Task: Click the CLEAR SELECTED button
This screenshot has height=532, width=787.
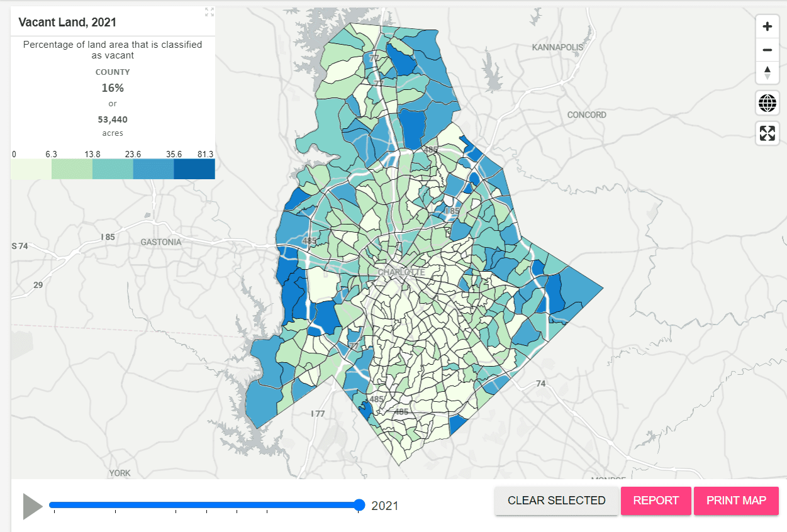Action: click(x=556, y=501)
